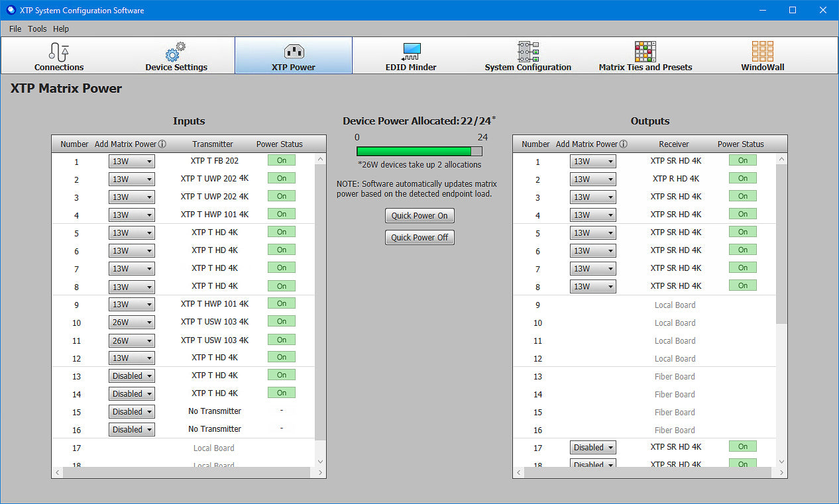Image resolution: width=839 pixels, height=504 pixels.
Task: Open the File menu
Action: click(x=15, y=29)
